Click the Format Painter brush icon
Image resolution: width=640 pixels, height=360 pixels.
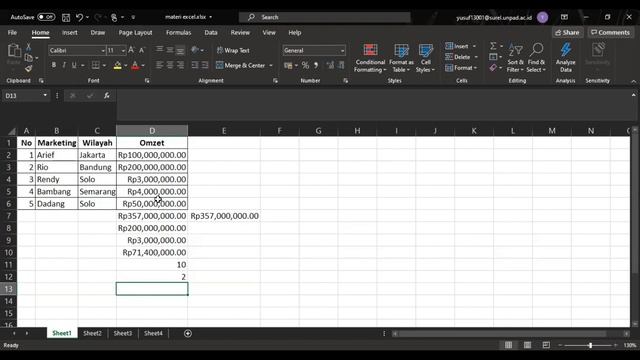tap(29, 69)
